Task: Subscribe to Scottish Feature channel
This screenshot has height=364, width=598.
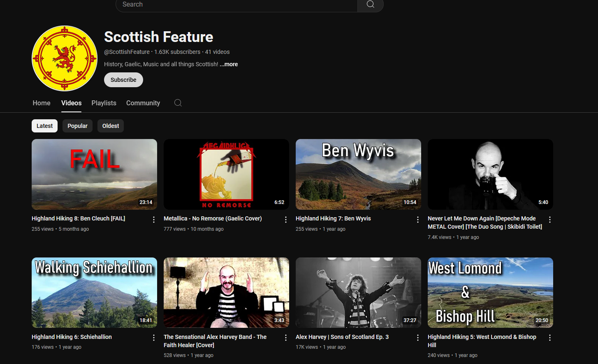Action: pyautogui.click(x=123, y=80)
